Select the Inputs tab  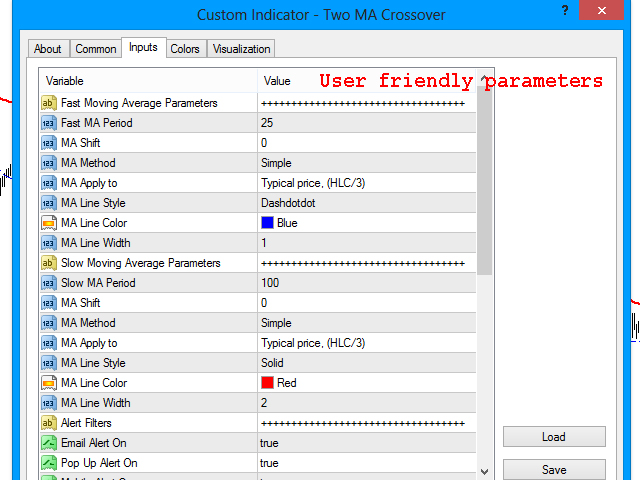[x=144, y=47]
